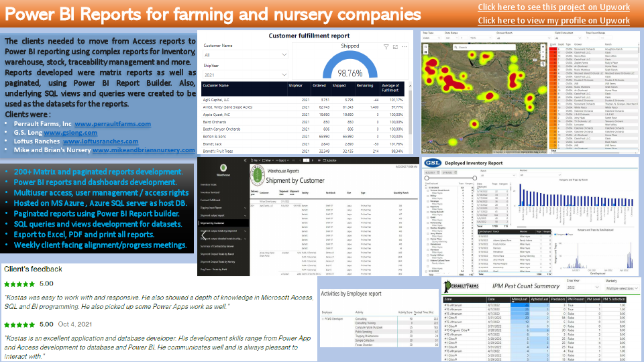Open the Crop Year dropdown in IPM report

(x=583, y=288)
